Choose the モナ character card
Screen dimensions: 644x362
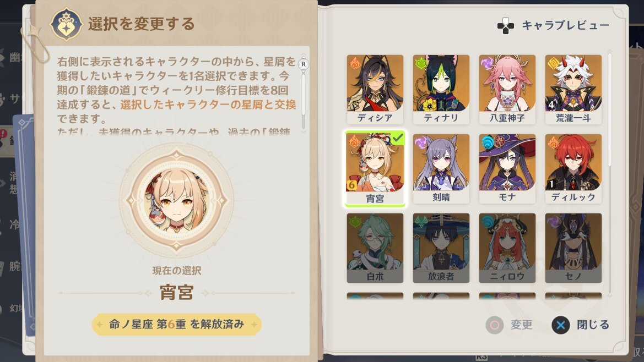[x=507, y=168]
